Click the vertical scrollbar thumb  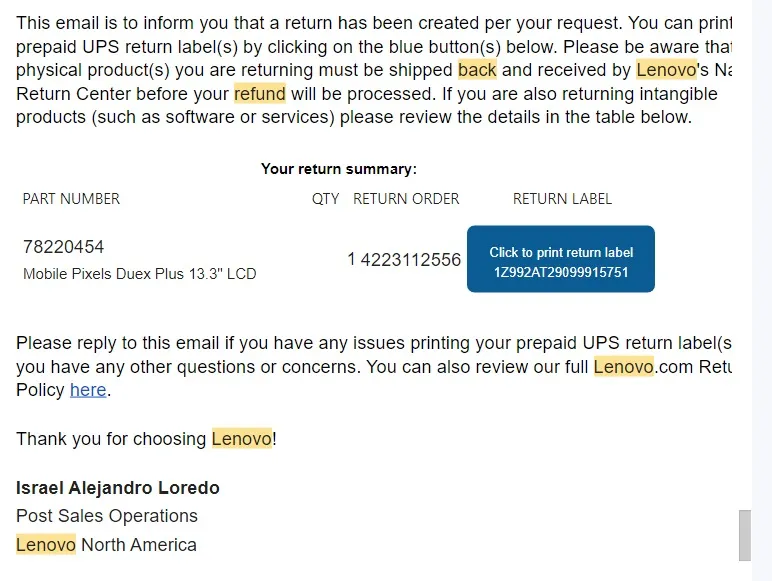[745, 535]
